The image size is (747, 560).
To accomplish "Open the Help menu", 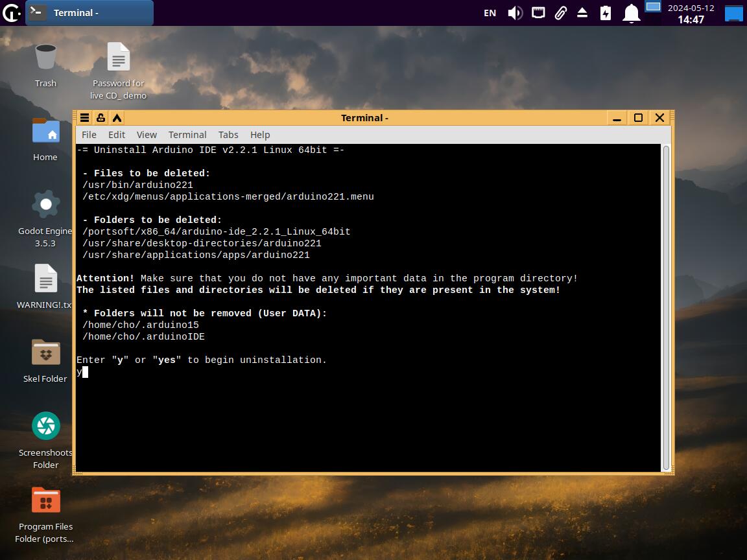I will pos(260,135).
